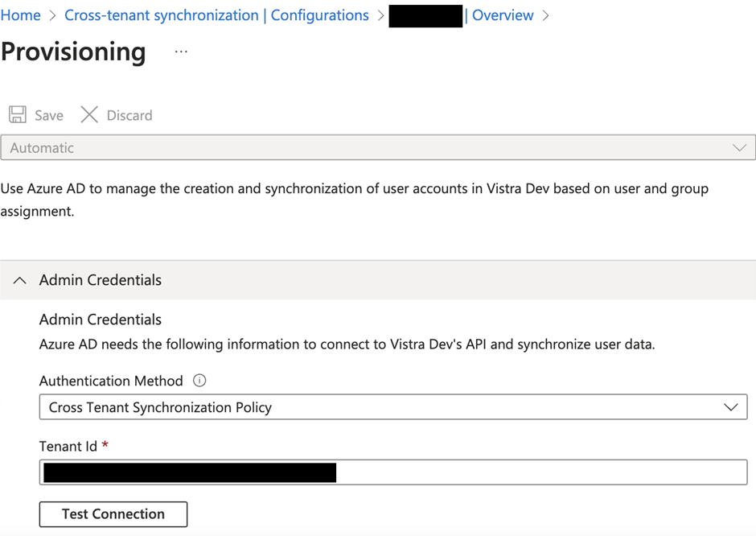Click the Authentication Method dropdown arrow
This screenshot has height=536, width=756.
[731, 407]
